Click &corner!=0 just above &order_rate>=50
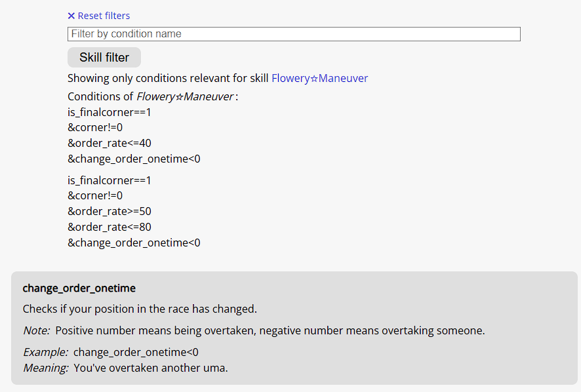Screen dimensions: 581x392 [x=95, y=195]
